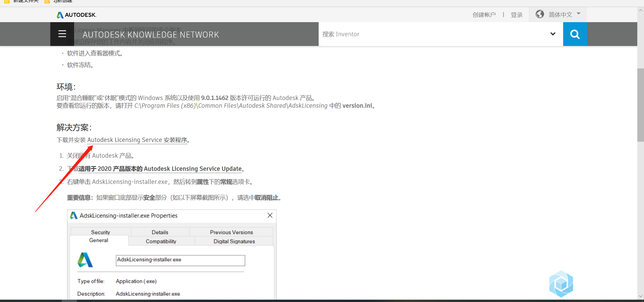This screenshot has height=302, width=644.
Task: Click the scrollbar up arrow
Action: (x=640, y=10)
